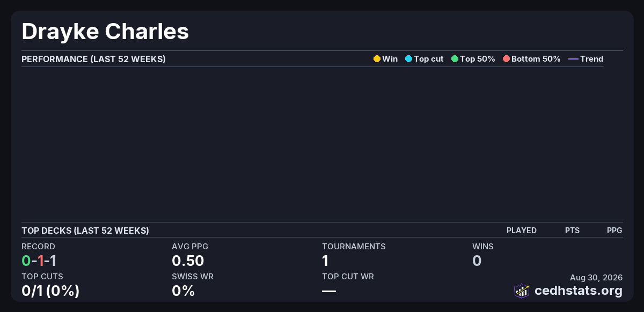Click the purple Trend line marker
The image size is (644, 312).
click(x=573, y=59)
